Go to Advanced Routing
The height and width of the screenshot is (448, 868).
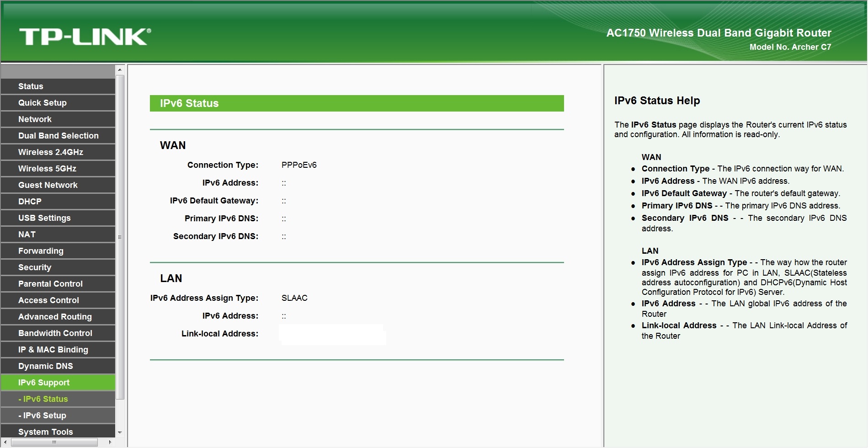click(58, 317)
